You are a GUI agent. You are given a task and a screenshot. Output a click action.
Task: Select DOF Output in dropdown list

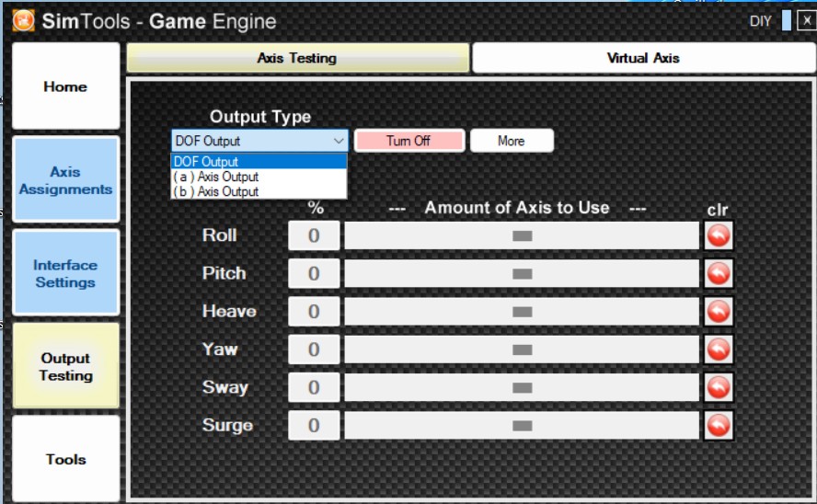point(206,162)
